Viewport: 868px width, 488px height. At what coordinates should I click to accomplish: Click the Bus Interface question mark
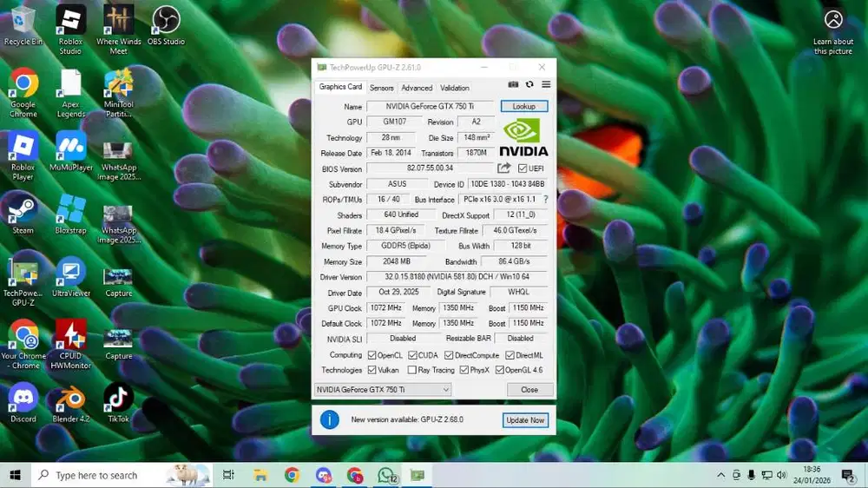546,200
